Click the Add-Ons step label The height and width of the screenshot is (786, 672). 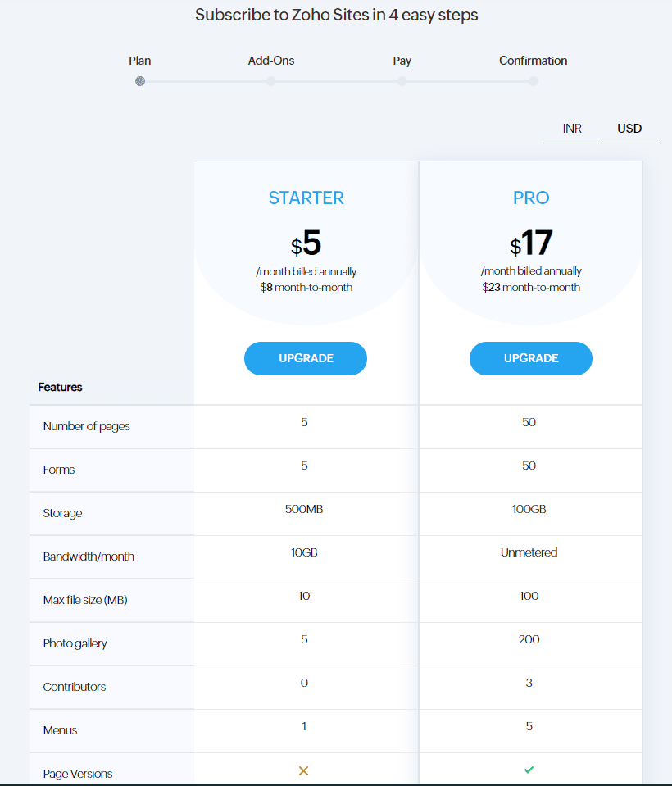pos(271,61)
